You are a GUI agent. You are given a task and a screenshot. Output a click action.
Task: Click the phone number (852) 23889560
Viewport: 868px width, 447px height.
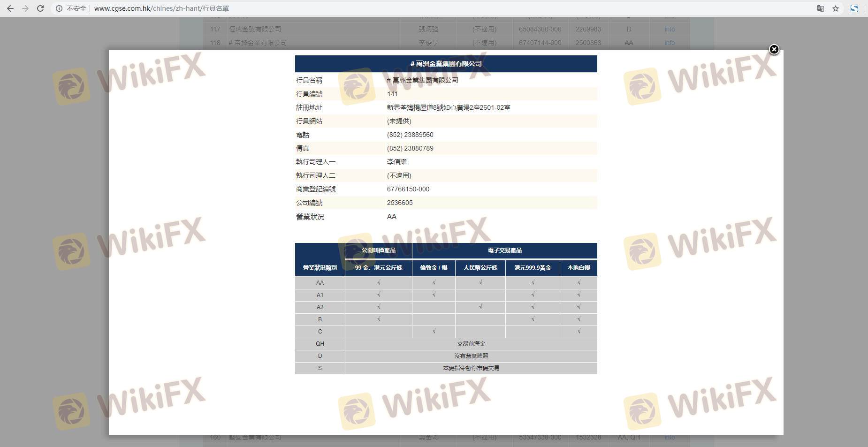410,135
